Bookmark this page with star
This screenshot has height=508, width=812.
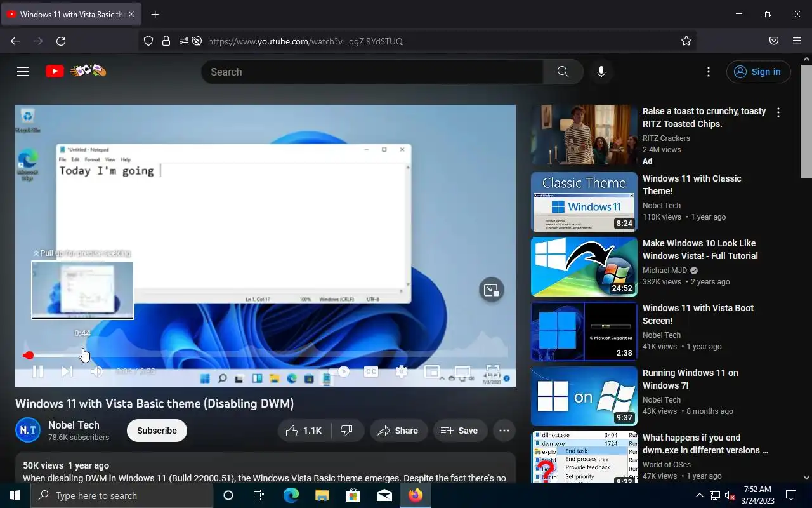tap(686, 41)
